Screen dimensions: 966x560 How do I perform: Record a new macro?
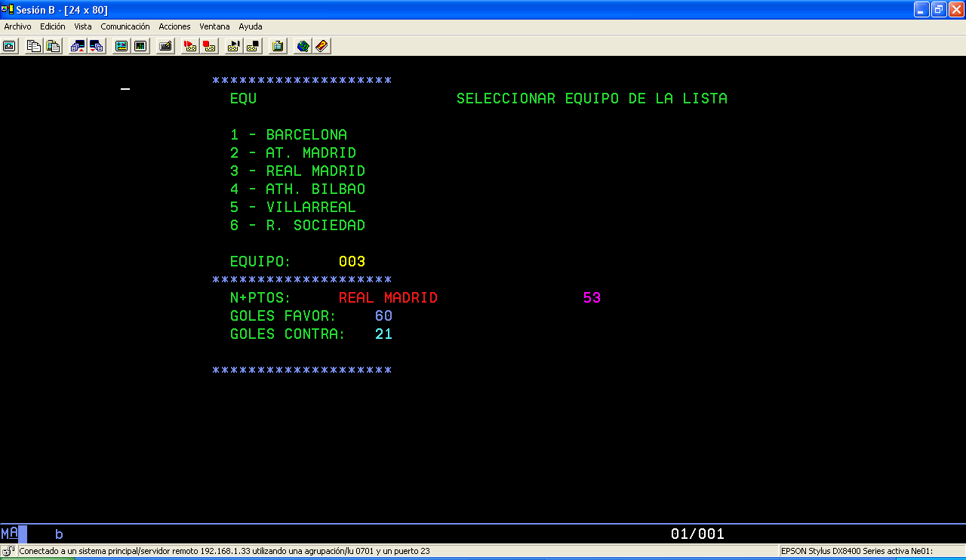[208, 45]
